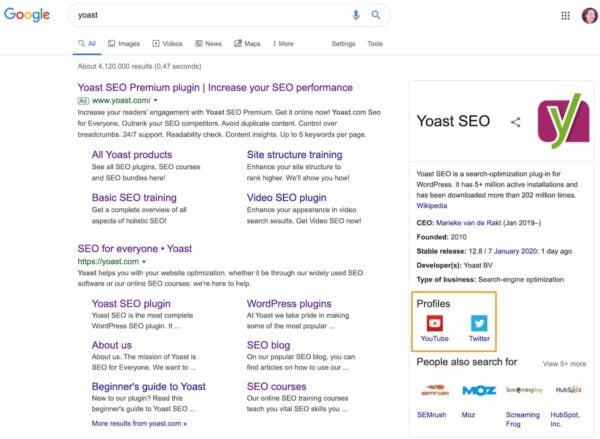
Task: Open Yoast's YouTube profile icon
Action: [434, 323]
